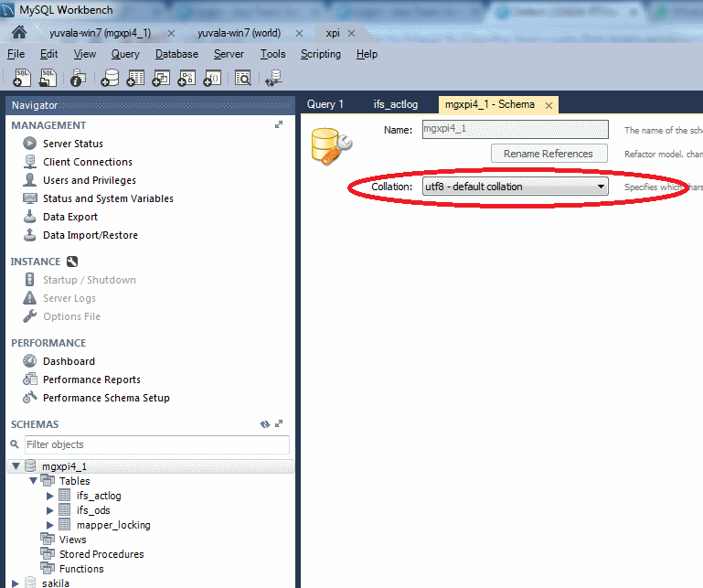Open Server Logs
The height and width of the screenshot is (588, 703).
tap(69, 298)
